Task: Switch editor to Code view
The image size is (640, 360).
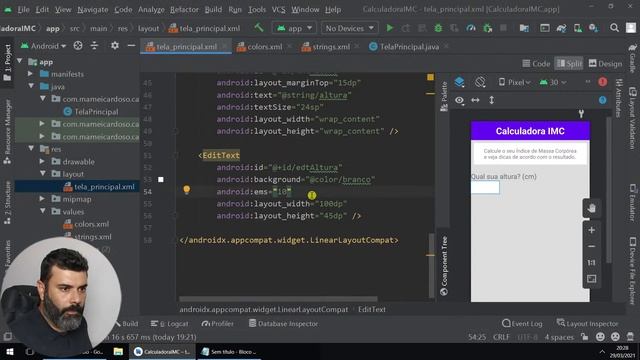Action: coord(536,64)
